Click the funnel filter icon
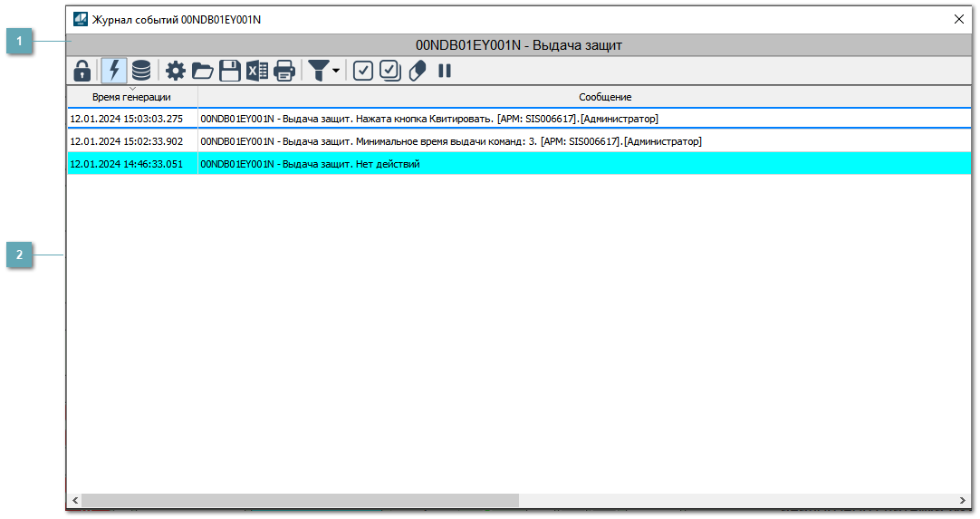 point(318,71)
